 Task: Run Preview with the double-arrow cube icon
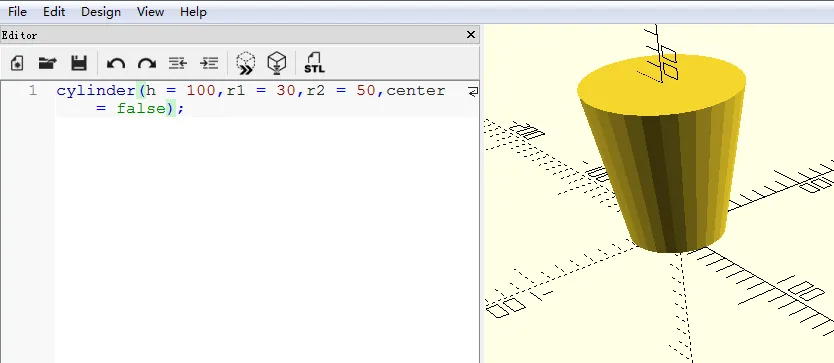click(x=246, y=63)
